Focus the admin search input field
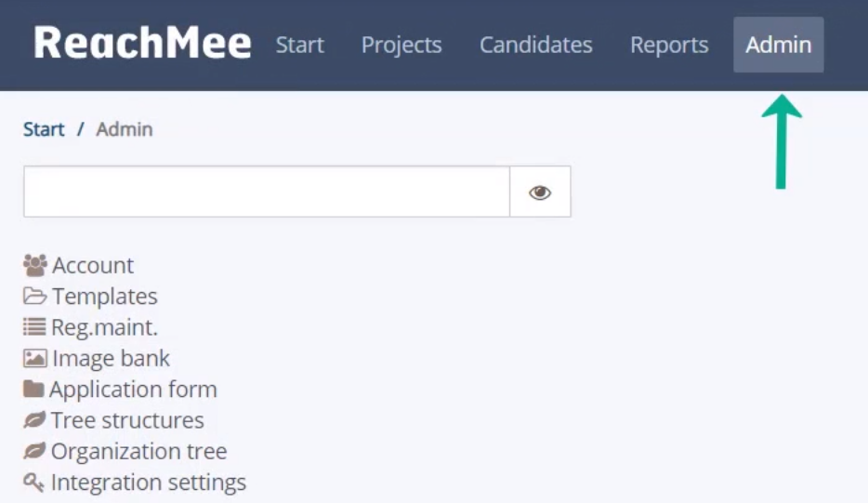 [267, 192]
